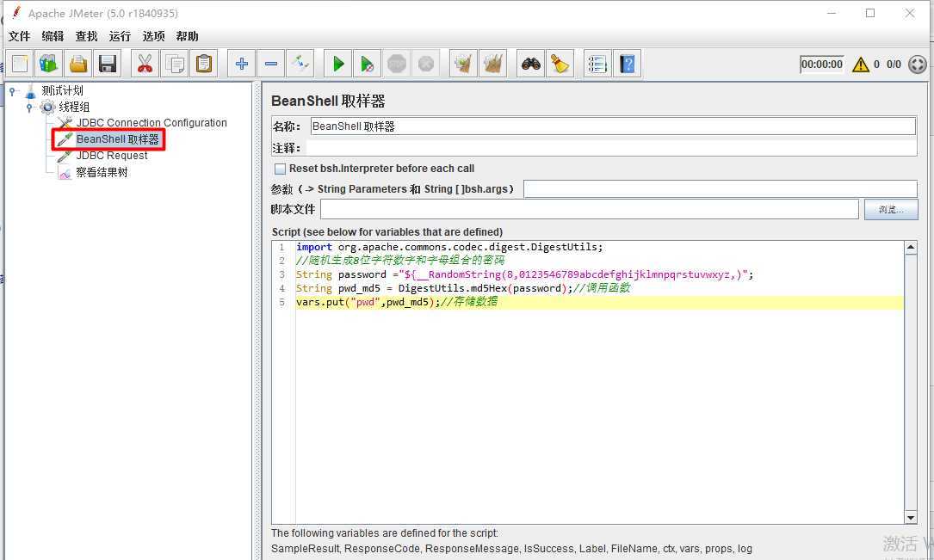Click the plus Expand All toolbar button
Viewport: 934px width, 560px height.
[x=242, y=64]
